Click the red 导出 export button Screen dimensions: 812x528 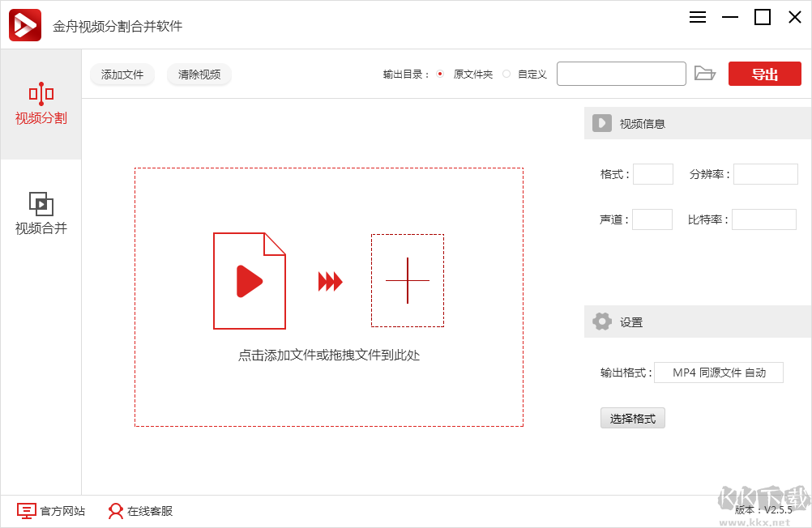pos(763,73)
